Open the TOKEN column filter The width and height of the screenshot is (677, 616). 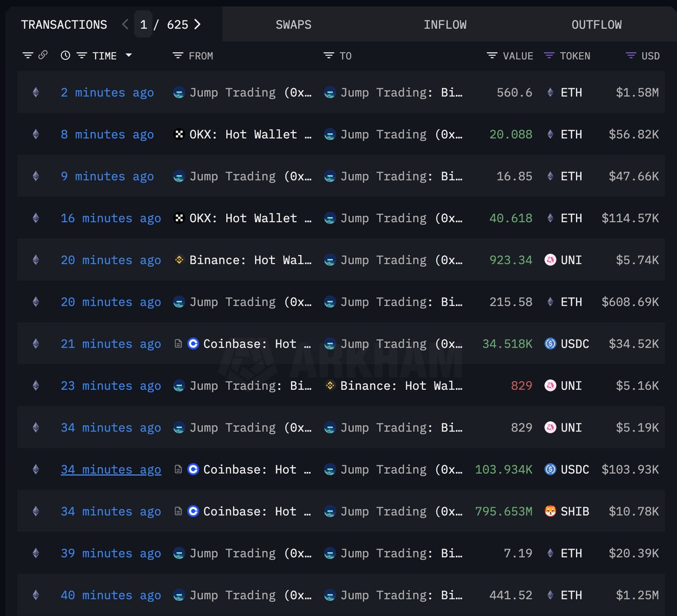pyautogui.click(x=549, y=55)
